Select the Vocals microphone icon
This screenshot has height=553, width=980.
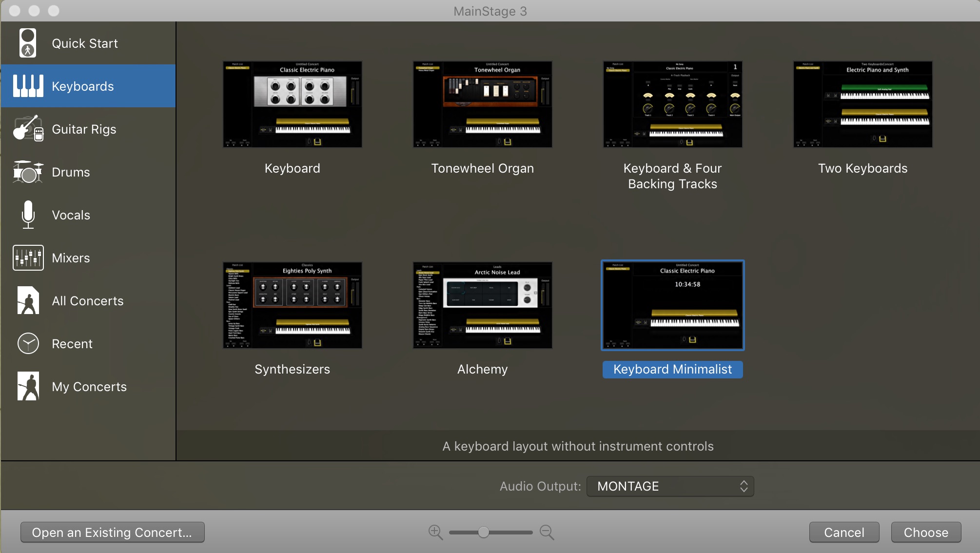28,215
